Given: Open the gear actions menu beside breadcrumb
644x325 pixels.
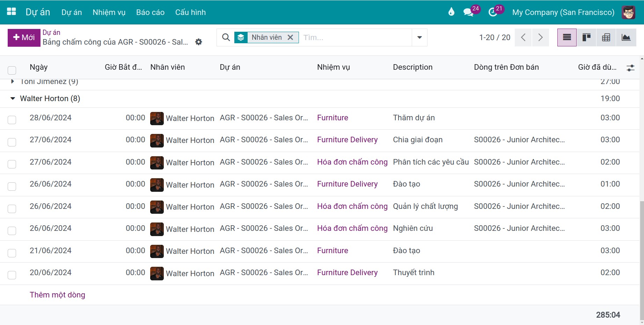Looking at the screenshot, I should coord(199,42).
